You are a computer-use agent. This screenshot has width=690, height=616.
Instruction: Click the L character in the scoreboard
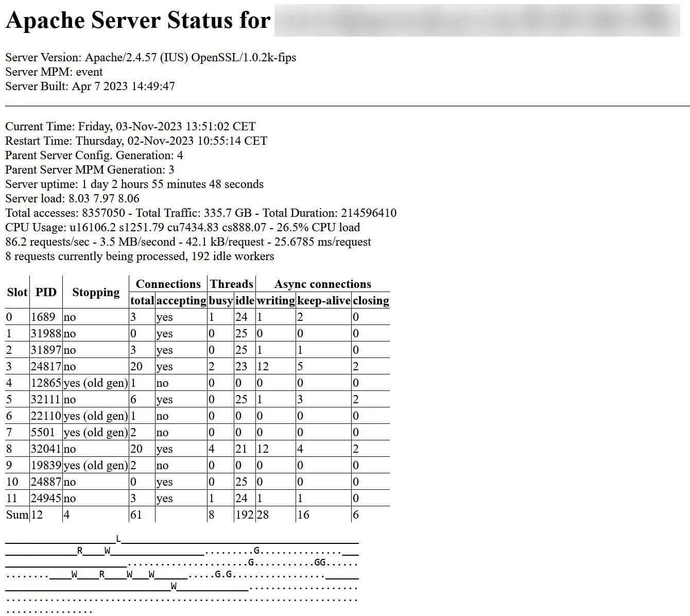[118, 539]
